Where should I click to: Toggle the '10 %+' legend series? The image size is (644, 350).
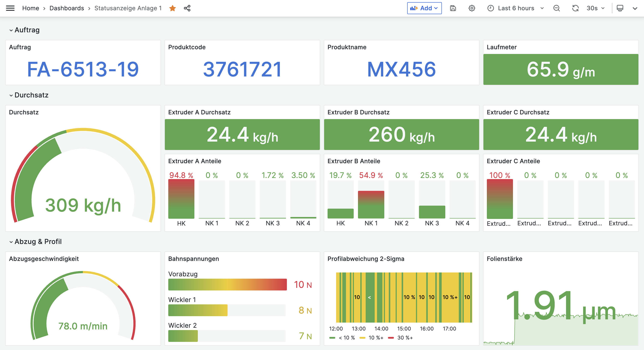tap(376, 338)
